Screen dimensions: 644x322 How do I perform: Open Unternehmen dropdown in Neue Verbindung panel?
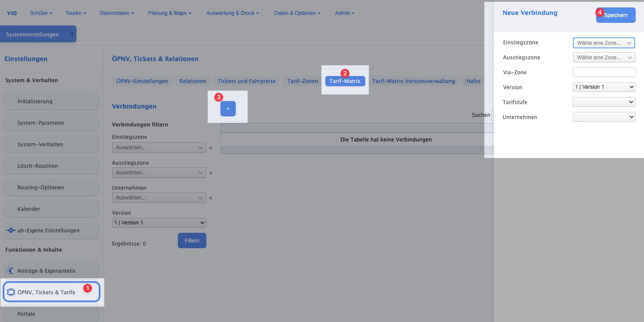[604, 117]
